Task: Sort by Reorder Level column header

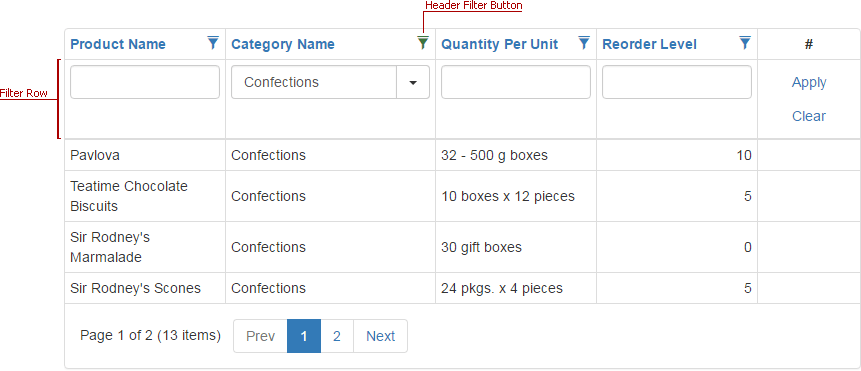Action: 650,44
